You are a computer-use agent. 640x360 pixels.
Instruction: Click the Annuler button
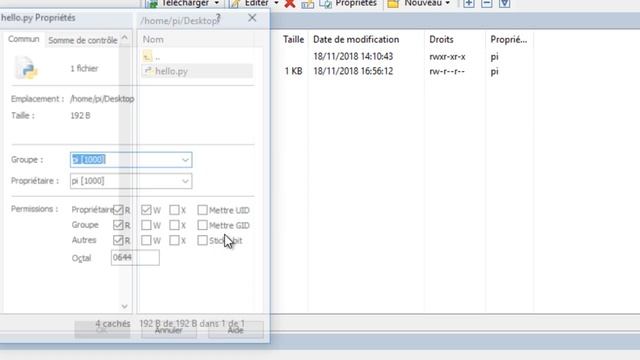pos(169,330)
